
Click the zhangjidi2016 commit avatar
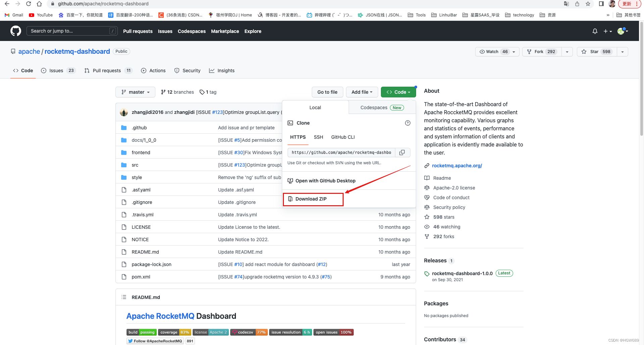tap(124, 112)
